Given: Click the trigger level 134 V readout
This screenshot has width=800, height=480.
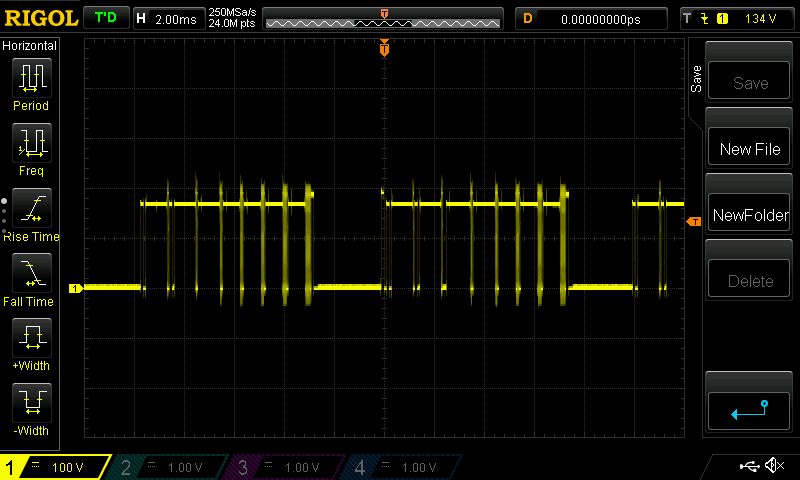Looking at the screenshot, I should tap(760, 19).
